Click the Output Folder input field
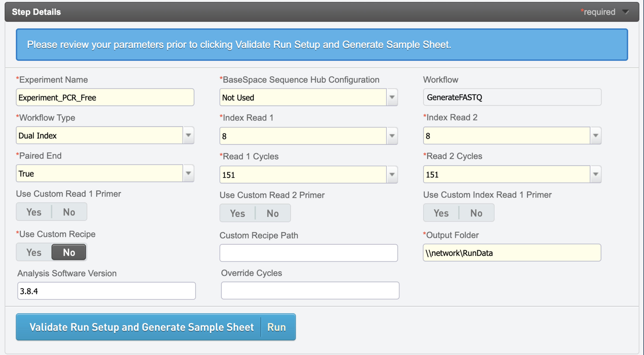The image size is (644, 355). tap(512, 253)
